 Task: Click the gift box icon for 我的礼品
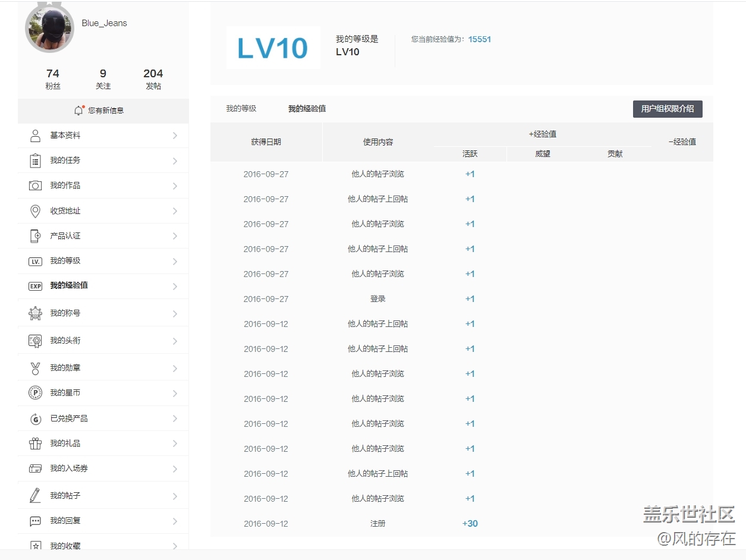click(35, 443)
